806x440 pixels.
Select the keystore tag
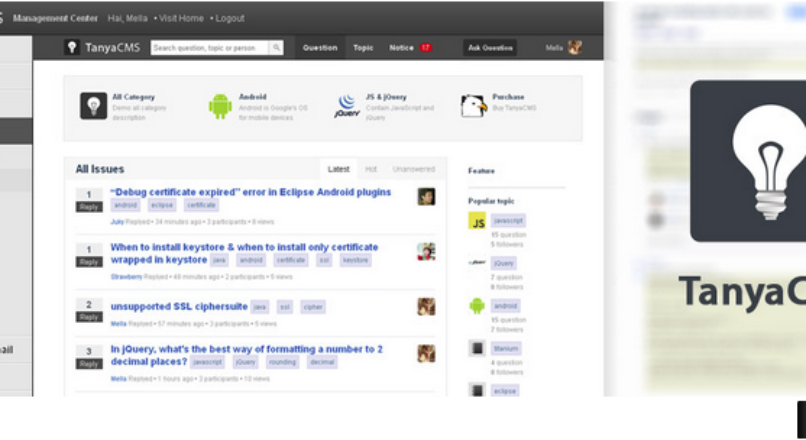tap(355, 260)
